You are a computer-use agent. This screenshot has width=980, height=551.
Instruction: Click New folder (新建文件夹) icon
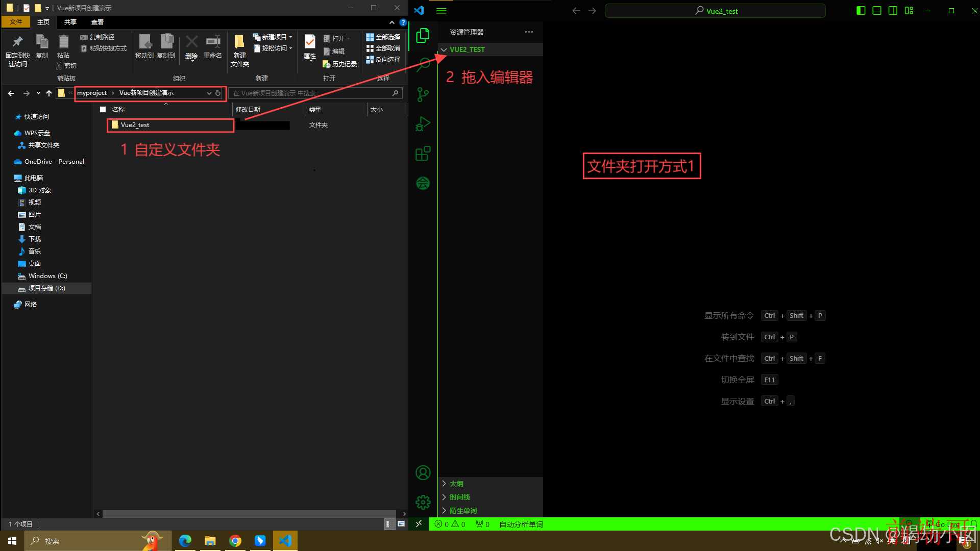[239, 51]
